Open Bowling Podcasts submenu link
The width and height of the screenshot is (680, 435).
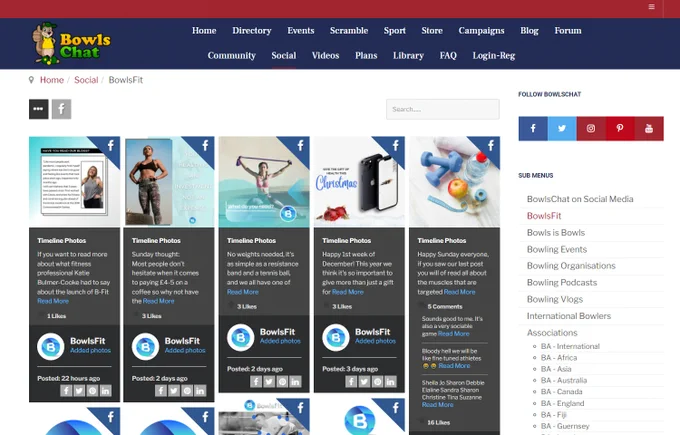tap(562, 282)
